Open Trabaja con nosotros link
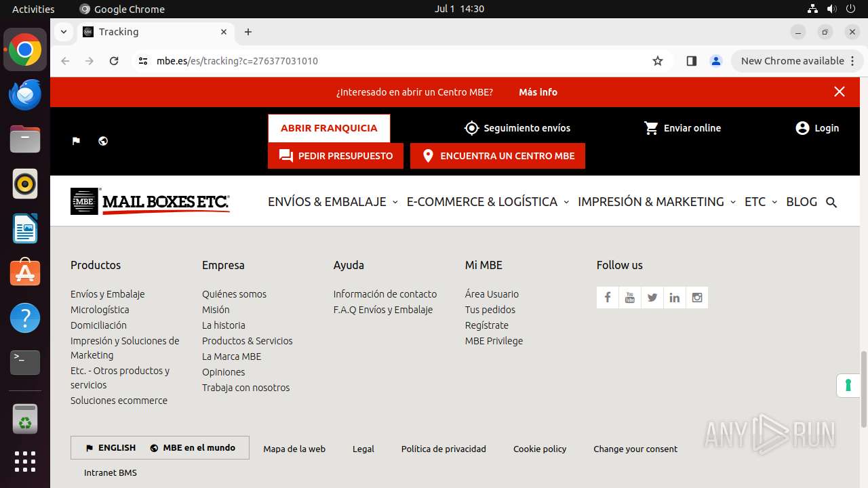 (245, 388)
